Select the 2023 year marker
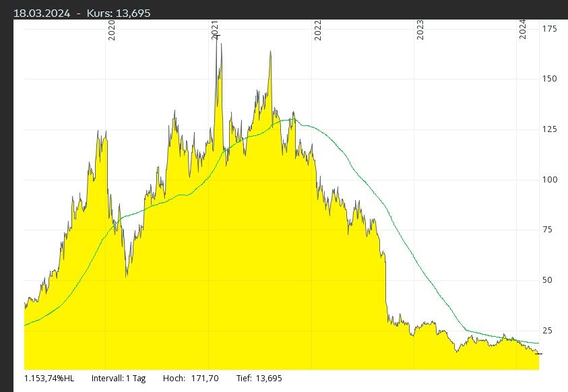 coord(420,31)
